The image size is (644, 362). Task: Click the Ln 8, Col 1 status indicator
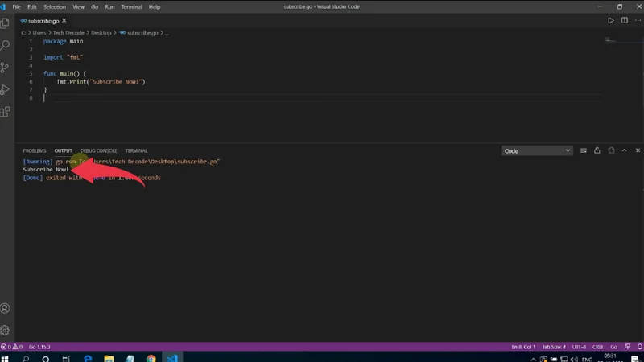523,347
